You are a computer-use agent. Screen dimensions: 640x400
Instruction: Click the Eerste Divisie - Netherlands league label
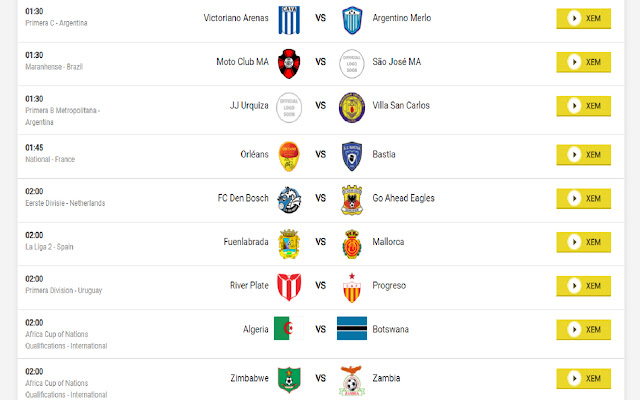tap(65, 203)
